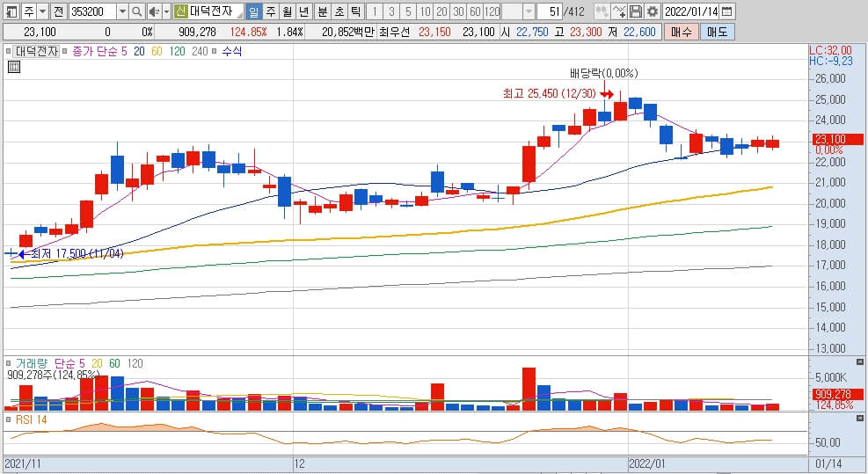Click the magnifier stock search icon
This screenshot has width=868, height=474.
[x=137, y=11]
